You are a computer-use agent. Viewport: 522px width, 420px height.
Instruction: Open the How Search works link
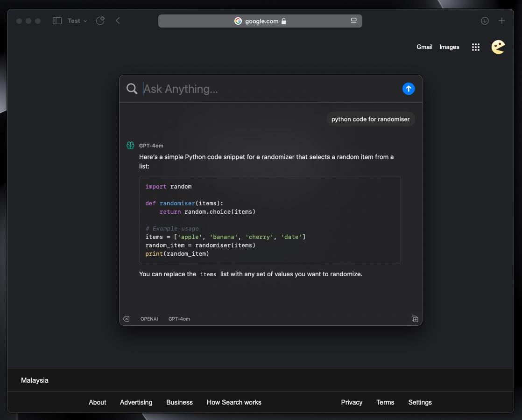(234, 402)
